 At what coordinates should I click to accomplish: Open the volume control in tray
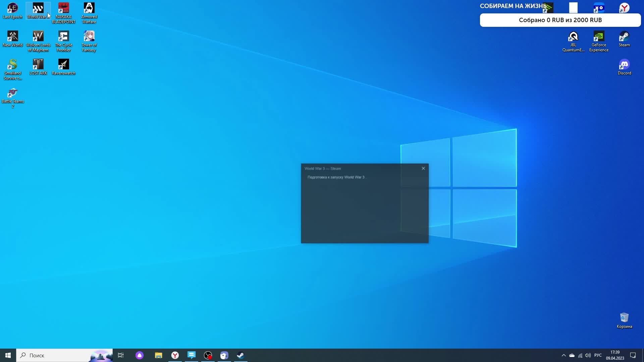[x=588, y=355]
